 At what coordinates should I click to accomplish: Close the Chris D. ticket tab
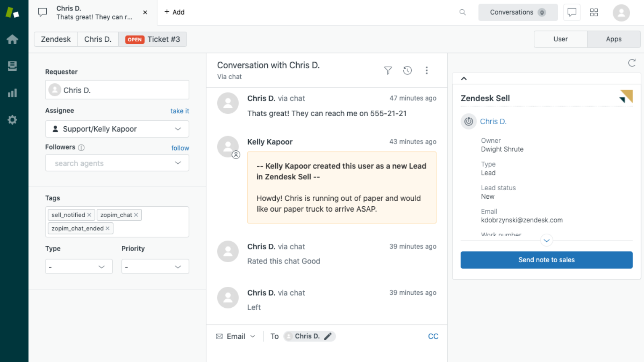[x=145, y=12]
